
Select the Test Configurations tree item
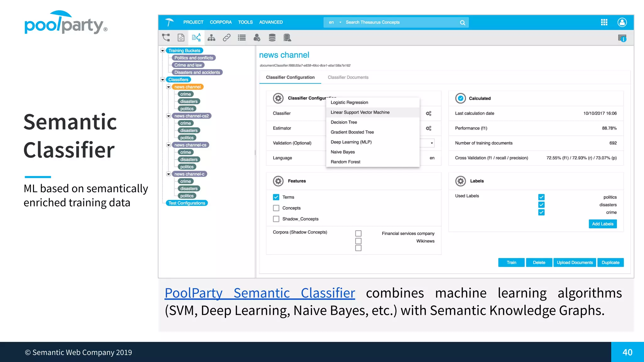(187, 203)
